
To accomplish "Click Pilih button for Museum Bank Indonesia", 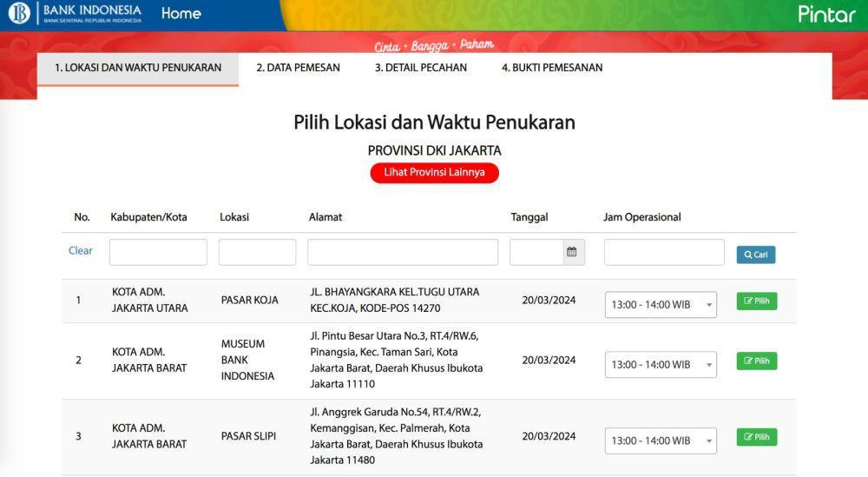I will tap(757, 361).
